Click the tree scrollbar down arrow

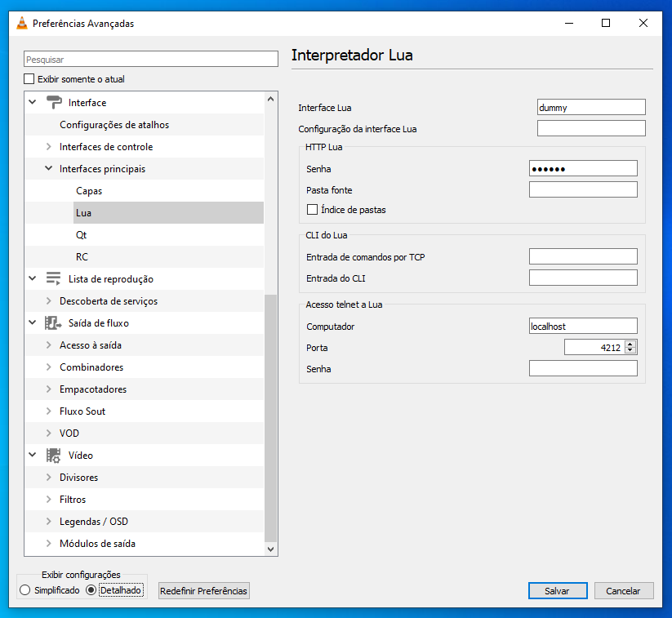[x=270, y=549]
